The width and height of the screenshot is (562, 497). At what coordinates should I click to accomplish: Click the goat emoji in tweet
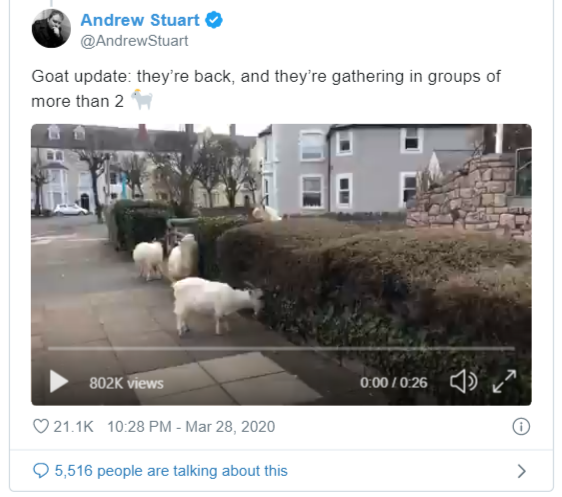(x=142, y=99)
